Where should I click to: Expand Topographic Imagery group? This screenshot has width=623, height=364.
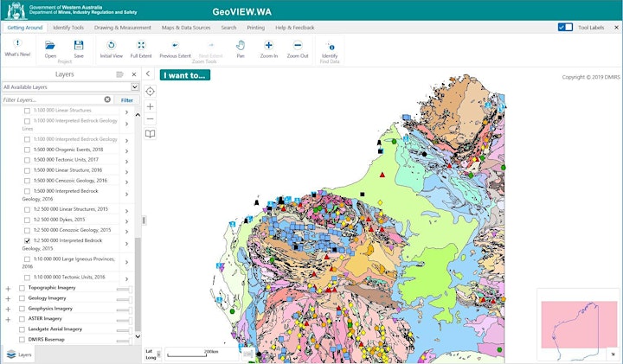coord(8,288)
